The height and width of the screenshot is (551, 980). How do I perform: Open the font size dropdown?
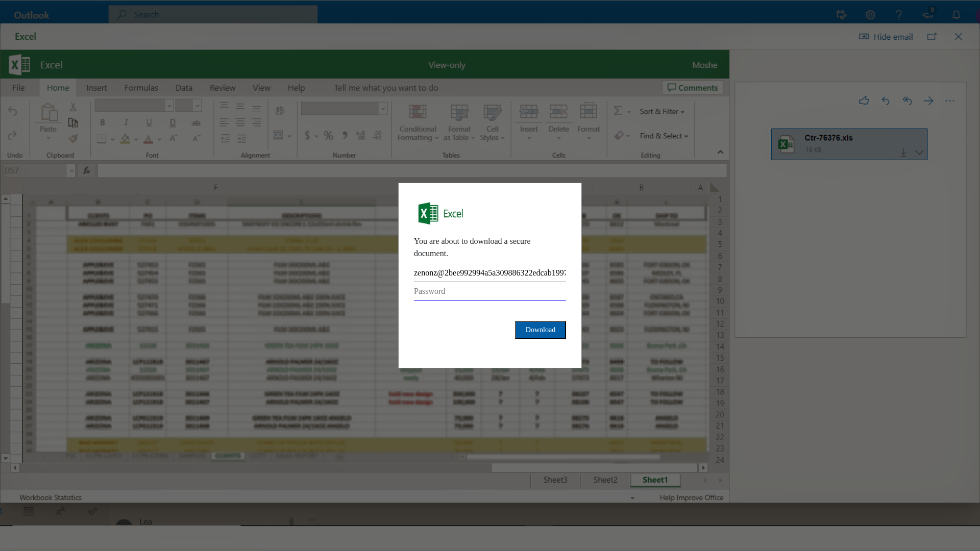coord(197,106)
